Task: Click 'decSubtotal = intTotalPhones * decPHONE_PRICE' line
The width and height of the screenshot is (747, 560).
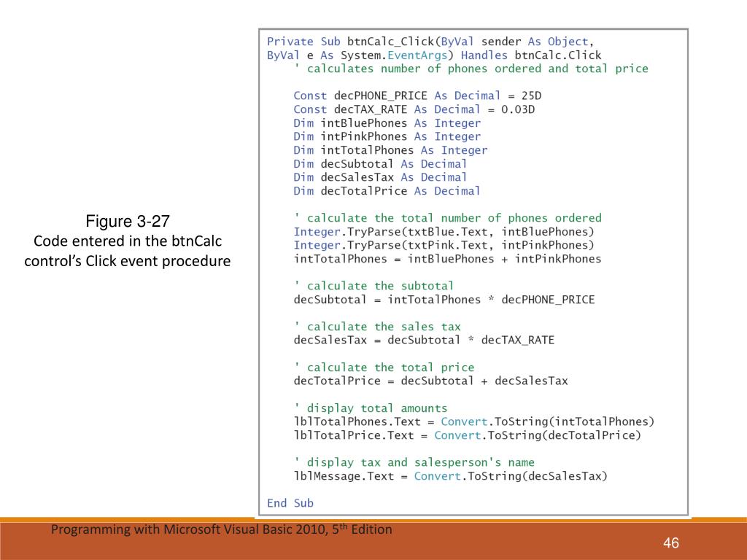Action: point(444,300)
